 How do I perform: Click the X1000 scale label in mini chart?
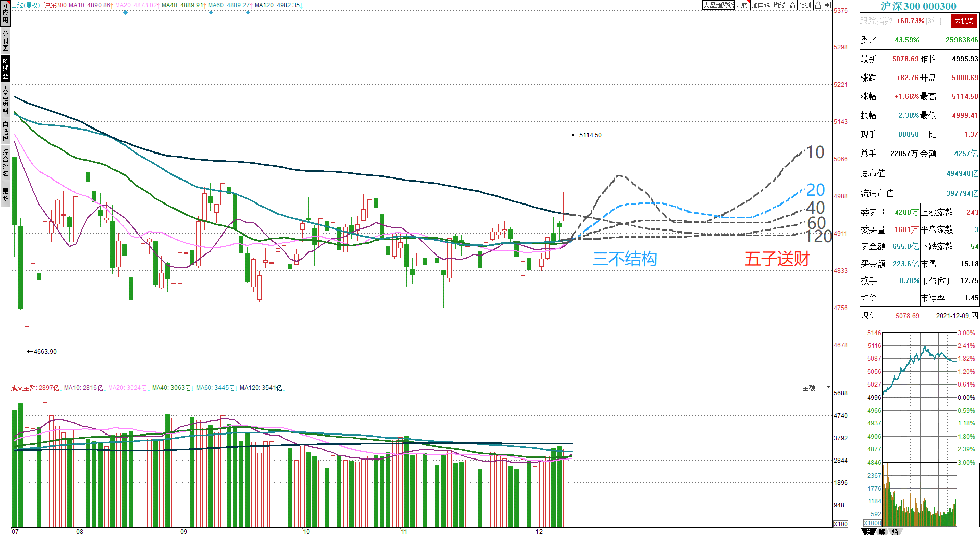tap(872, 523)
